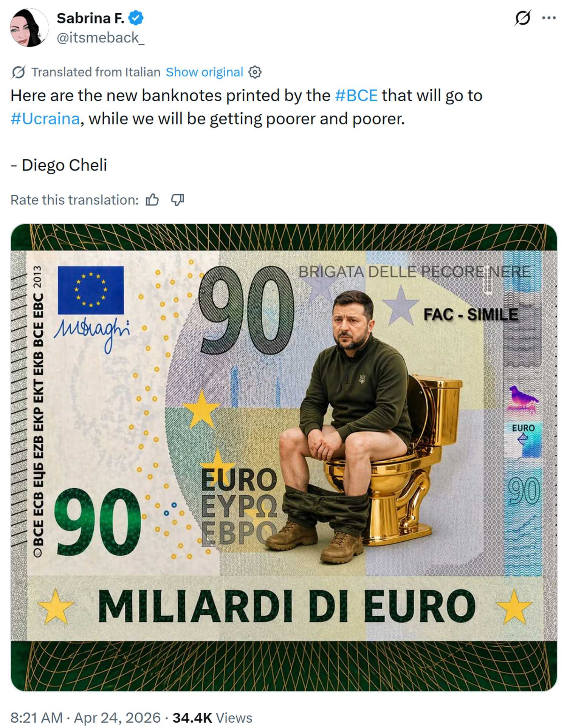The image size is (567, 728).
Task: Click the Grok icon before "Translated from Italian"
Action: click(19, 72)
